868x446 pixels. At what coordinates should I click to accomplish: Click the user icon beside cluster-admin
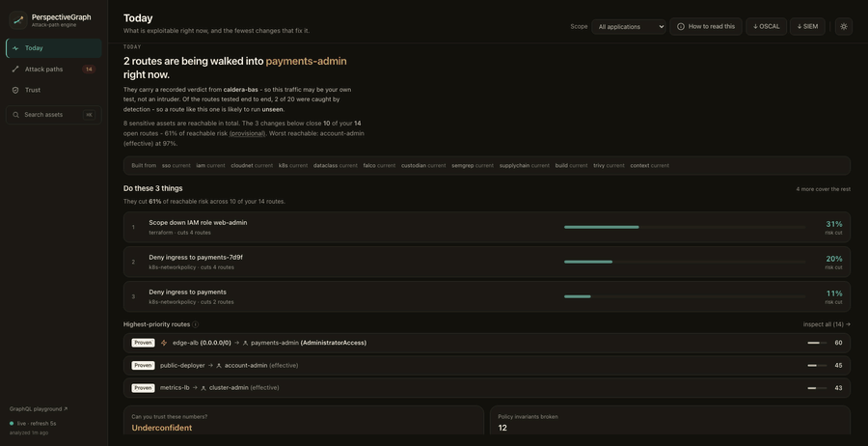coord(203,388)
